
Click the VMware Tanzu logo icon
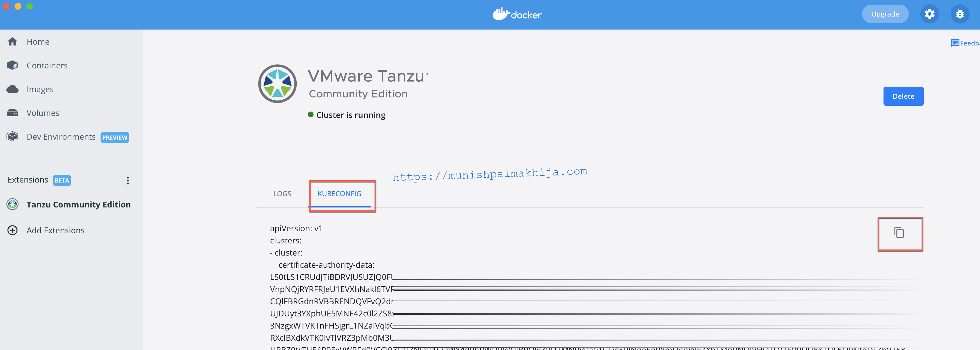tap(277, 84)
